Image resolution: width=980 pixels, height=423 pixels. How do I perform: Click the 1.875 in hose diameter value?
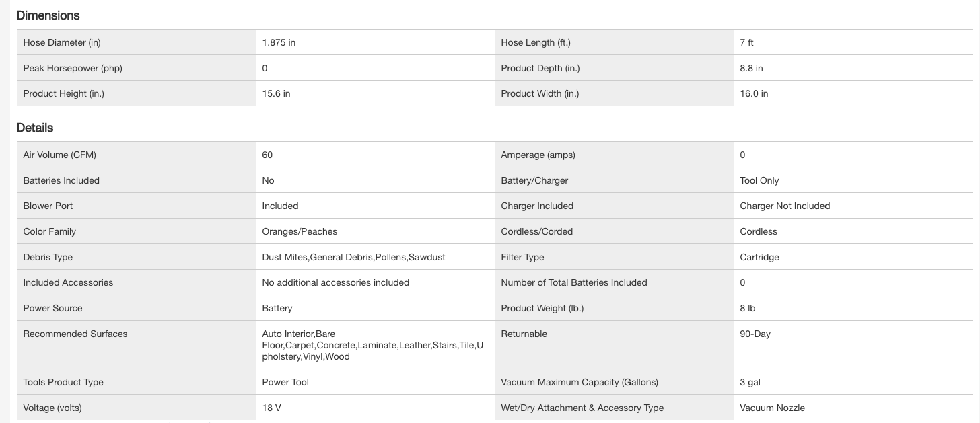[x=279, y=42]
